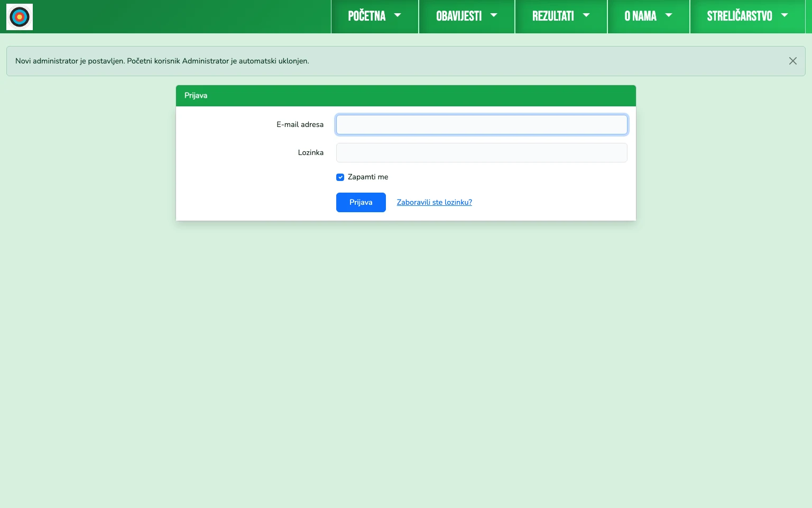Expand the OBAVIJESTI menu

(x=467, y=16)
